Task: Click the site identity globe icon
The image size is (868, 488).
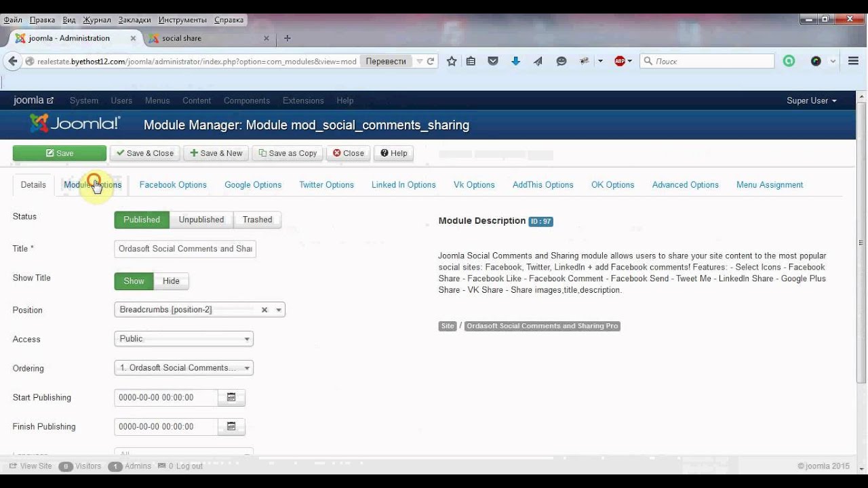Action: pyautogui.click(x=30, y=61)
